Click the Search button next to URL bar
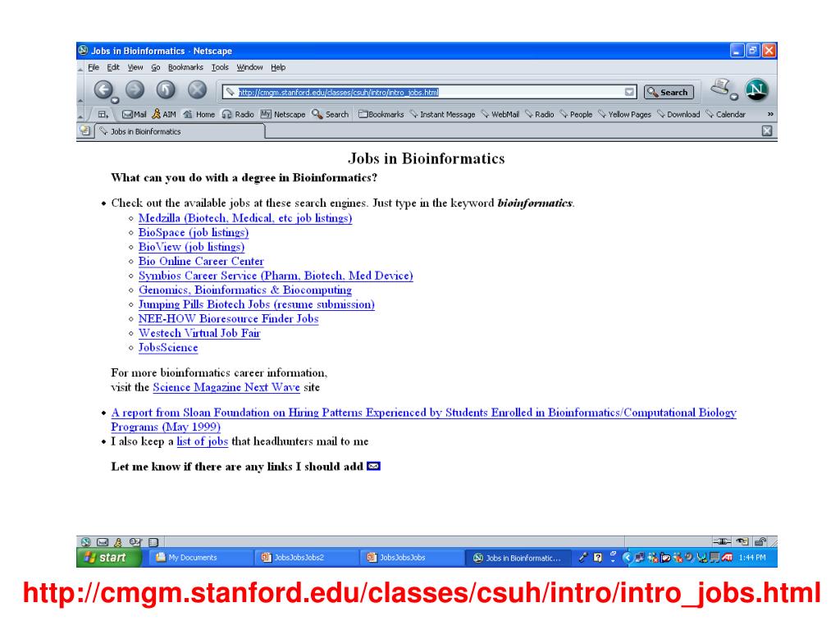Screen dimensions: 840x630 click(x=669, y=92)
